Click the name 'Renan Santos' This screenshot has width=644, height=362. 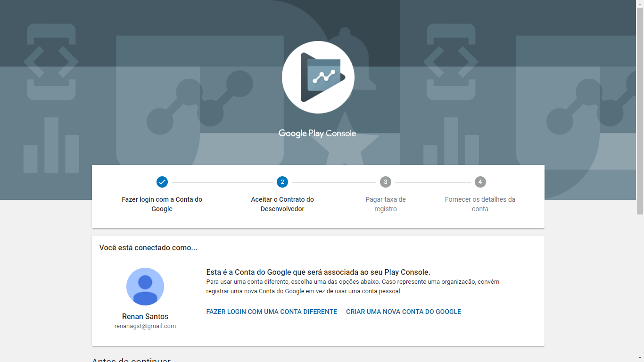[x=145, y=317]
